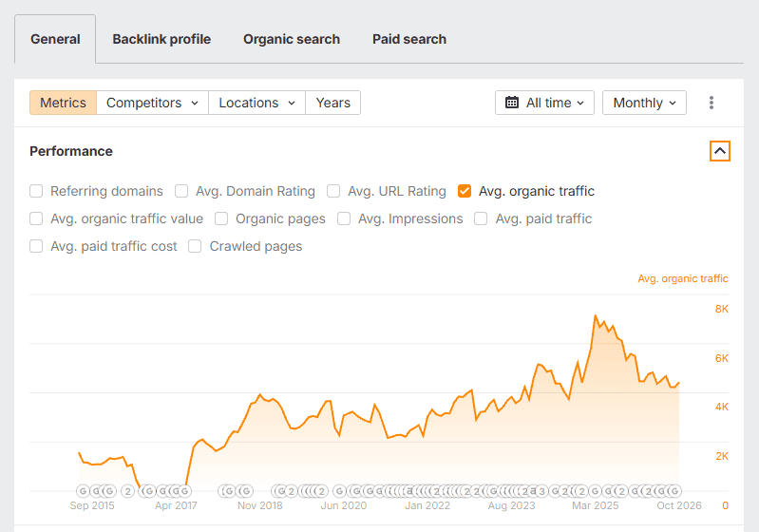This screenshot has width=759, height=532.
Task: Click the Google update marker labeled 3
Action: 541,491
